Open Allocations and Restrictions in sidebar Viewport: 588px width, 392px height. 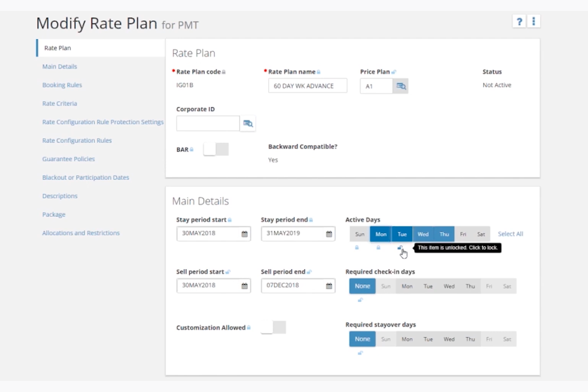(81, 233)
